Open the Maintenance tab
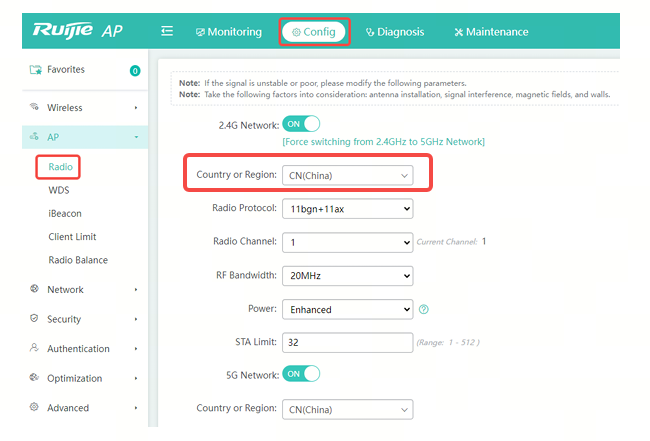The height and width of the screenshot is (441, 650). point(491,32)
